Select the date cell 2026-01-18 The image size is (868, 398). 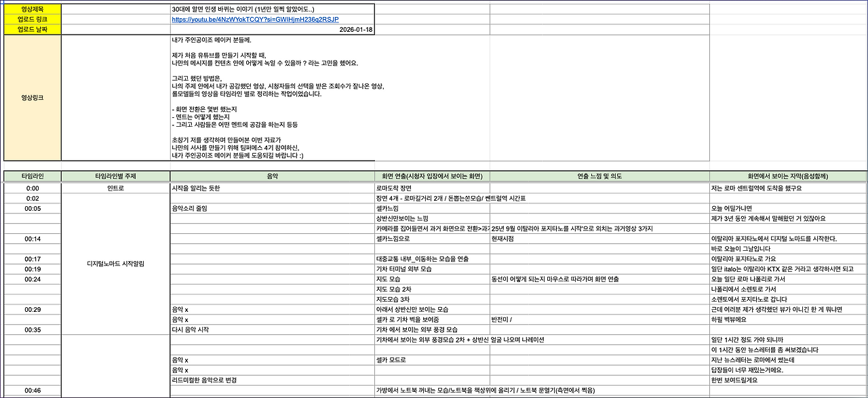pyautogui.click(x=273, y=30)
